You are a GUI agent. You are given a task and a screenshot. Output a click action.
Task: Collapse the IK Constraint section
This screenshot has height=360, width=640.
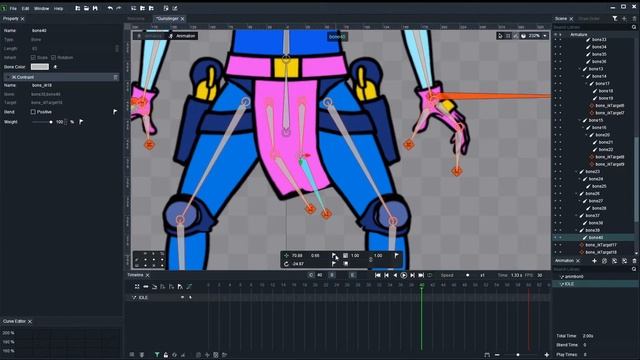pos(9,77)
